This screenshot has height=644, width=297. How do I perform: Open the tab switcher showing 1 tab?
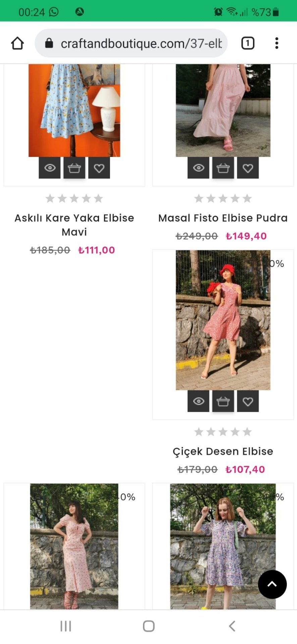pyautogui.click(x=248, y=43)
